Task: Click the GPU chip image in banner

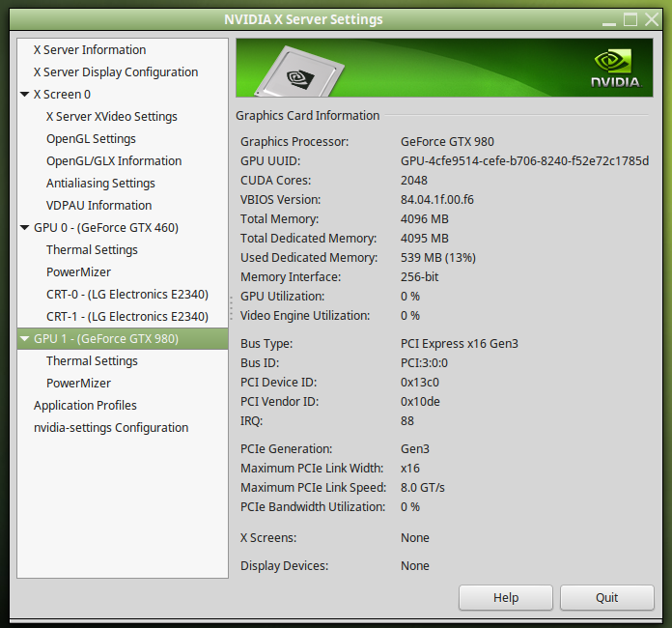Action: pos(298,71)
